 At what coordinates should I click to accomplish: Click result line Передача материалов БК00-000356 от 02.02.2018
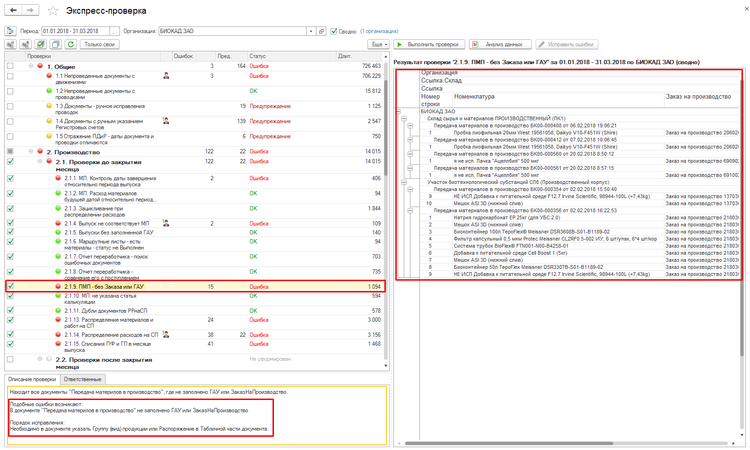[x=525, y=210]
